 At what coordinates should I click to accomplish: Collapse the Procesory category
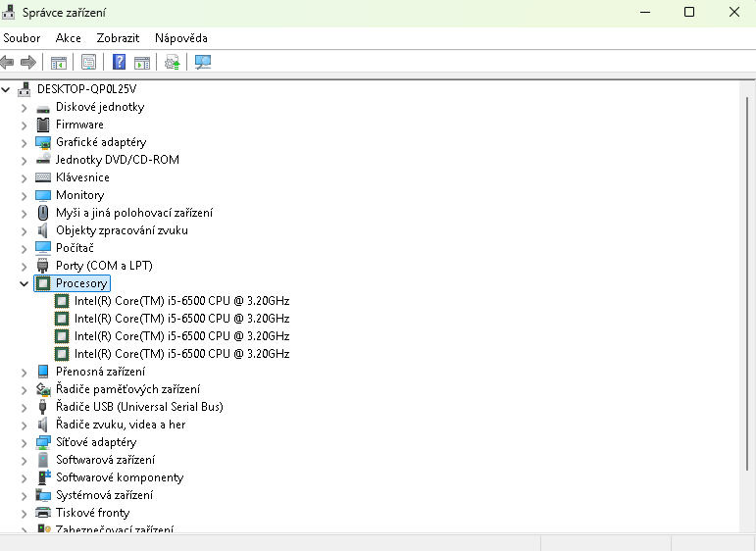pos(25,283)
